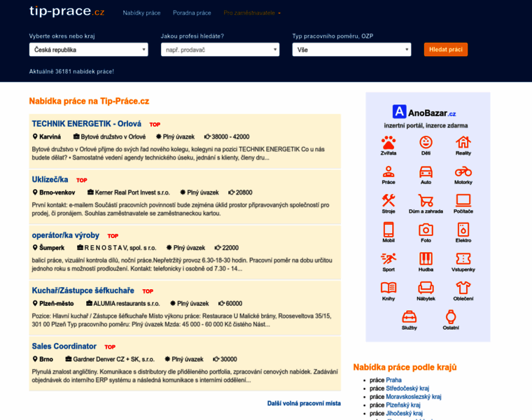Click location pin icon beside Karviná
Viewport: 532px width, 420px height.
click(x=35, y=136)
